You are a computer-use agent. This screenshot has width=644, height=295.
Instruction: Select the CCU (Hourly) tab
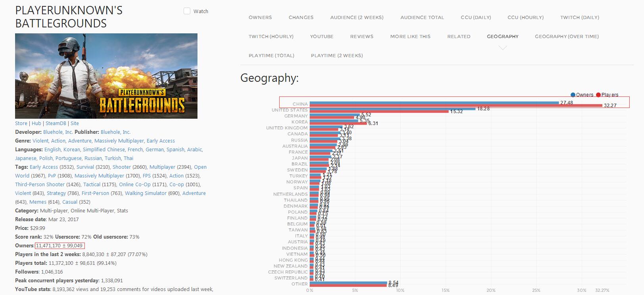click(525, 17)
